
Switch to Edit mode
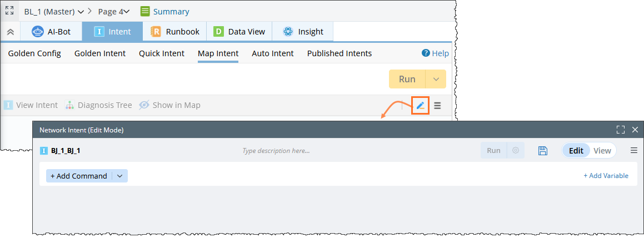[x=576, y=151]
